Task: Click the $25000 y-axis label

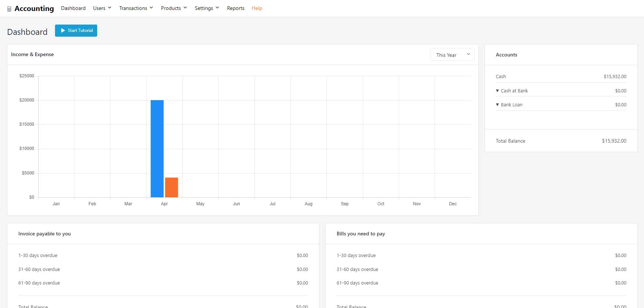Action: pyautogui.click(x=27, y=76)
